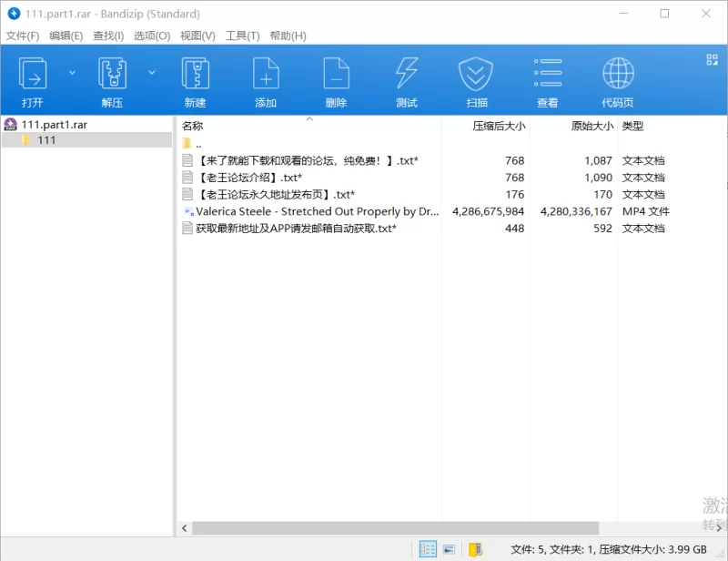Expand the Extract button dropdown arrow

tap(152, 73)
